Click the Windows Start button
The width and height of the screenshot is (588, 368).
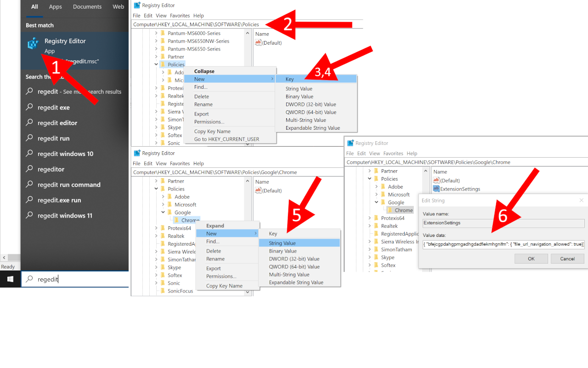point(10,279)
